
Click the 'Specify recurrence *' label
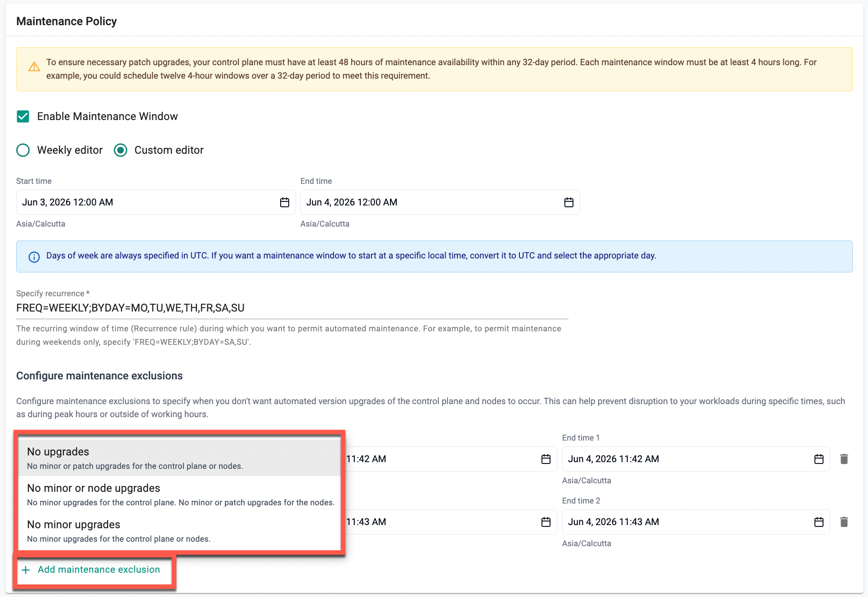tap(53, 294)
